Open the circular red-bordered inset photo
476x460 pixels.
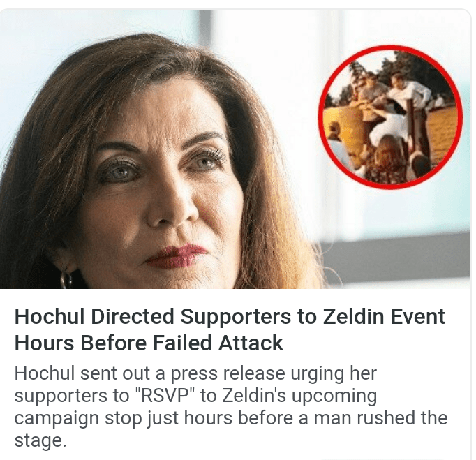[390, 117]
